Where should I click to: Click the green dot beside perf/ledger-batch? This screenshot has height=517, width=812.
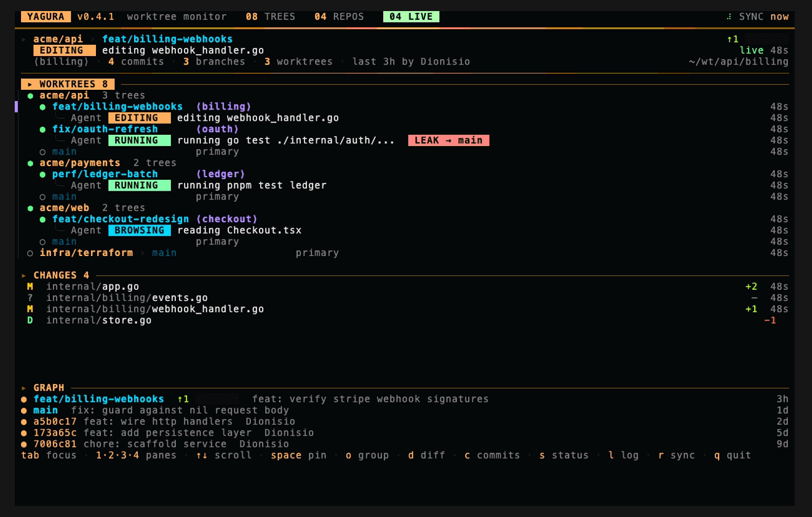[42, 175]
